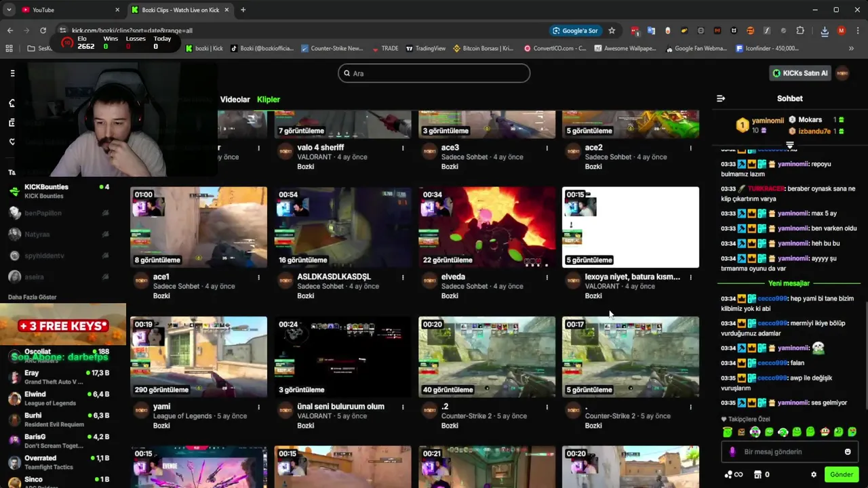Screen dimensions: 868x488
Task: Click the Gönder send button
Action: [841, 474]
